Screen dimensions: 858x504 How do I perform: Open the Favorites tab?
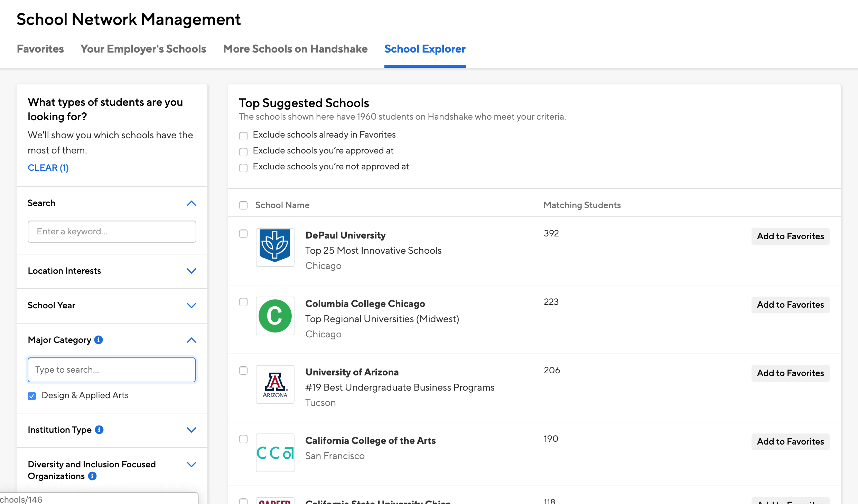tap(40, 49)
